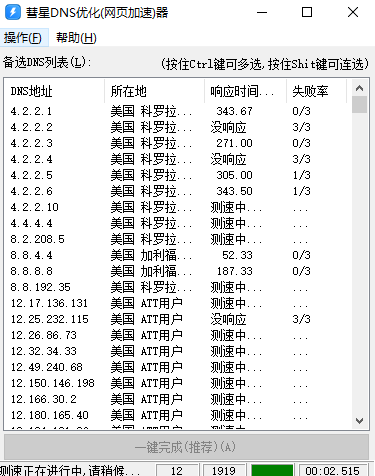The height and width of the screenshot is (476, 375).
Task: Click response time 343.50
Action: (x=234, y=191)
